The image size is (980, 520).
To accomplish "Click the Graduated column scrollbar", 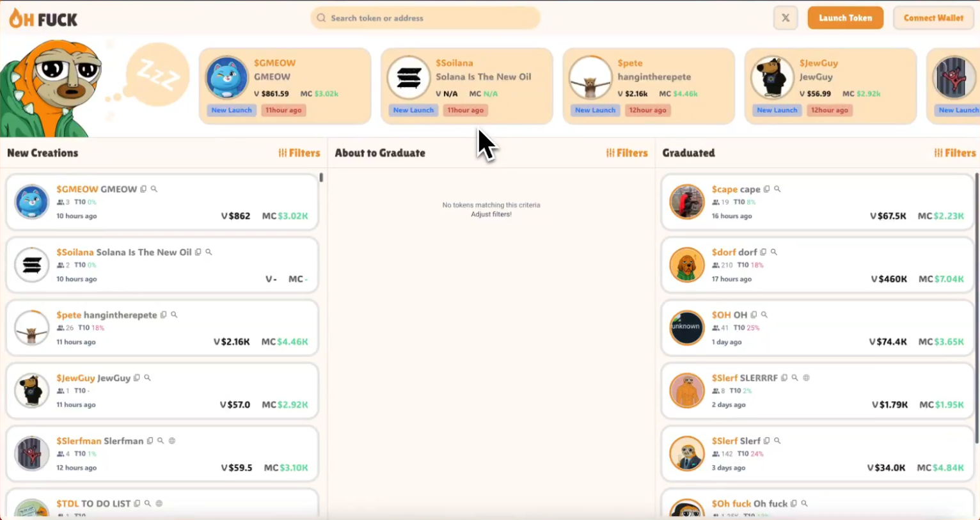I will tap(976, 307).
